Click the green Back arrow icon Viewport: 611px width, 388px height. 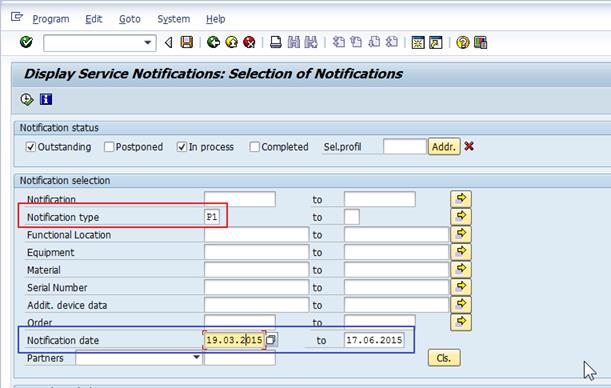point(213,42)
